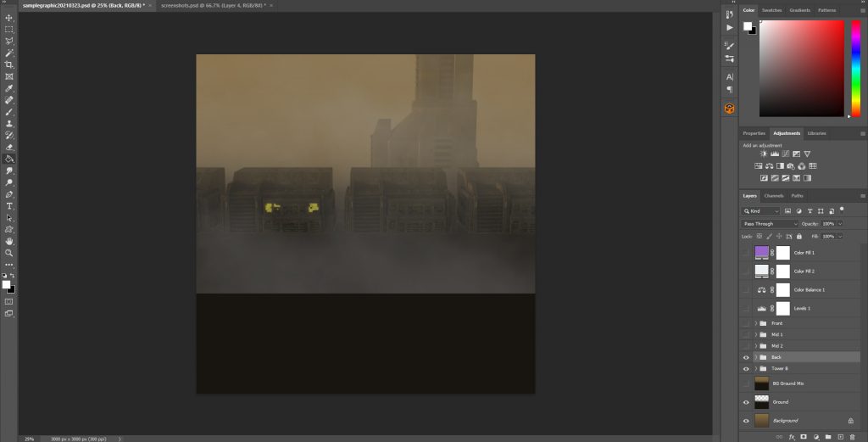Add a Vibrance adjustment
The height and width of the screenshot is (442, 868).
click(x=807, y=154)
